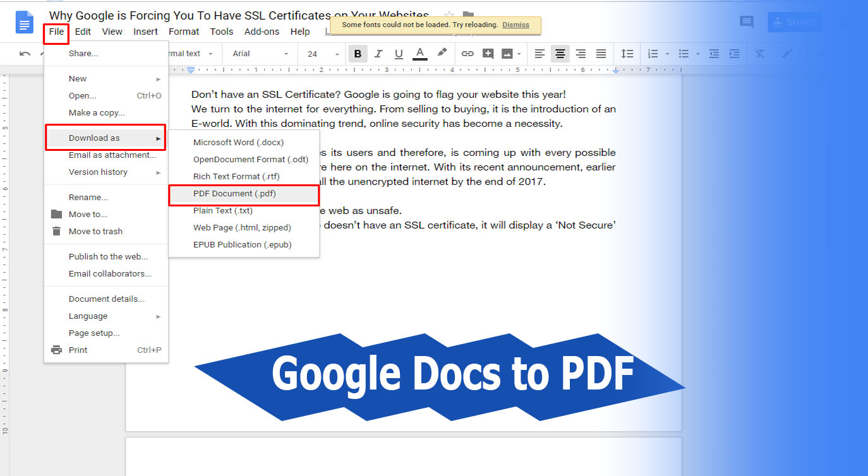This screenshot has width=868, height=476.
Task: Expand the bulleted list dropdown arrow
Action: click(x=698, y=54)
